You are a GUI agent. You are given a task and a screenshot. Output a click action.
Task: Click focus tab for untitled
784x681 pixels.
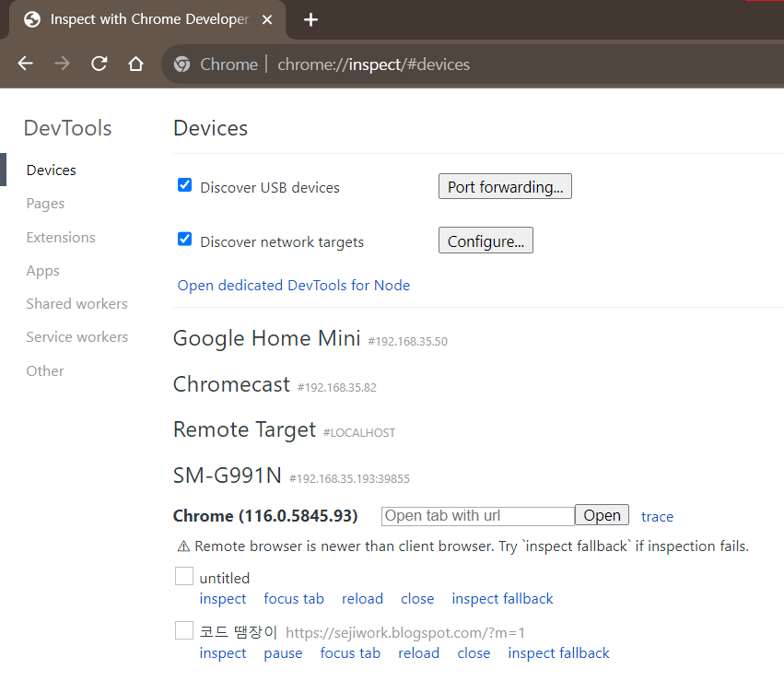click(294, 598)
